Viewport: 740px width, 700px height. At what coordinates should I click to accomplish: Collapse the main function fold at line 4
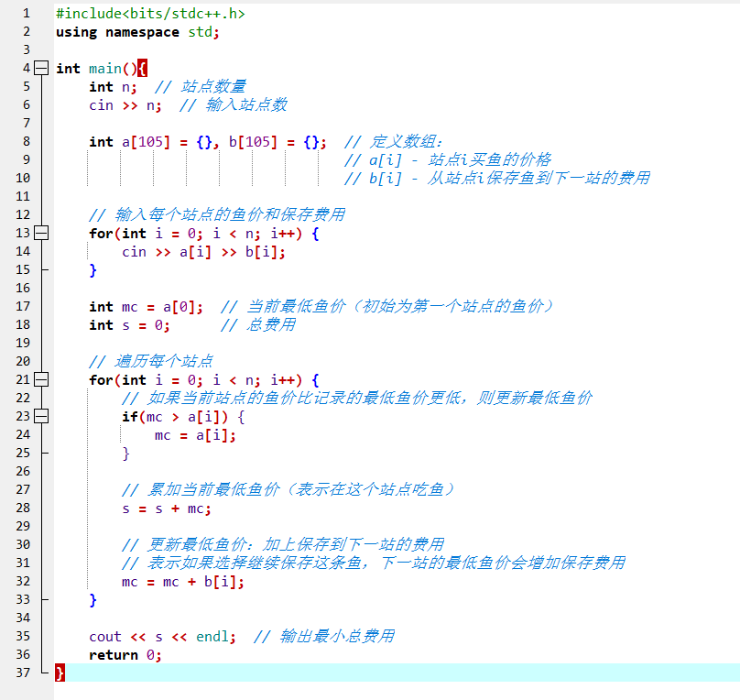pyautogui.click(x=41, y=69)
